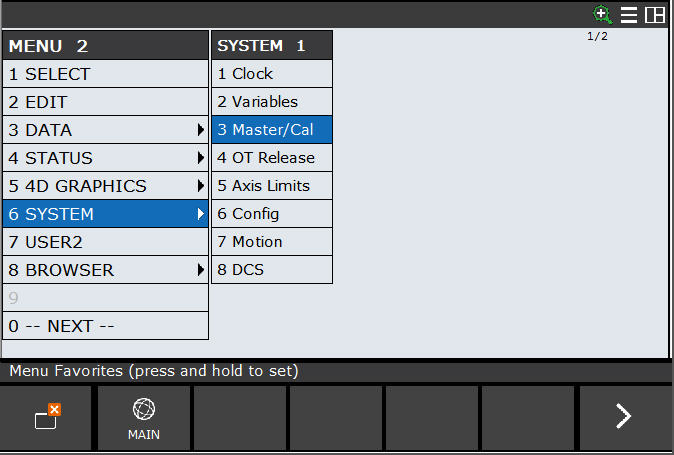Screen dimensions: 674x455
Task: Expand the 4D GRAPHICS submenu arrow
Action: point(201,186)
